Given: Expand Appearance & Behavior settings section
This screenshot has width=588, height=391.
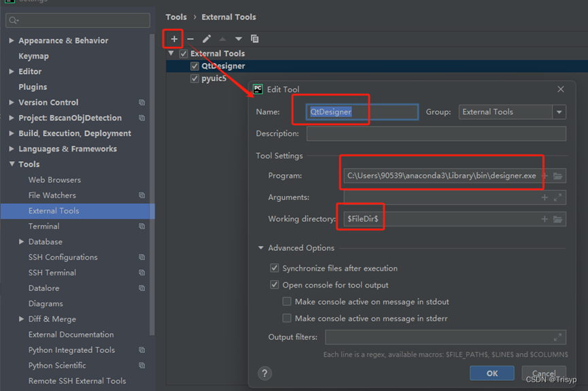Looking at the screenshot, I should [12, 40].
